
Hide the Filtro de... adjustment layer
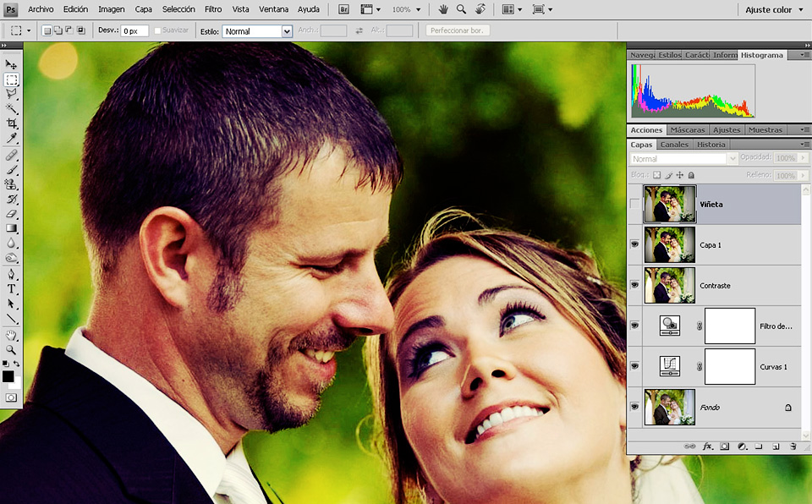point(634,326)
